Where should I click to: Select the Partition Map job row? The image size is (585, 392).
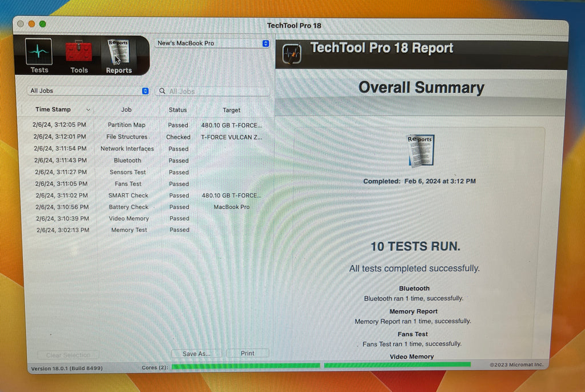(x=147, y=125)
